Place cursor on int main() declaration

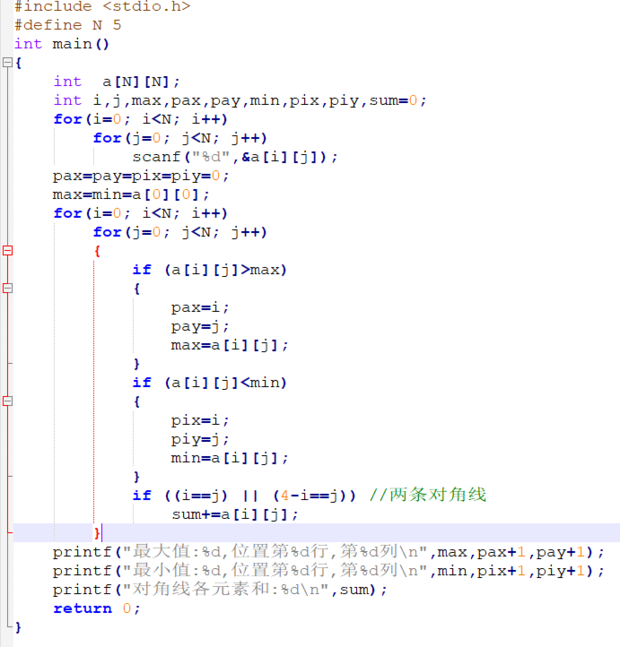click(x=62, y=44)
